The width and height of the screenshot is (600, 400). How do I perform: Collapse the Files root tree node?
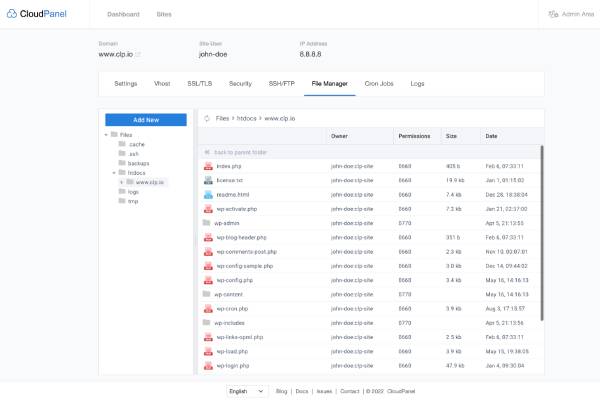pyautogui.click(x=106, y=134)
